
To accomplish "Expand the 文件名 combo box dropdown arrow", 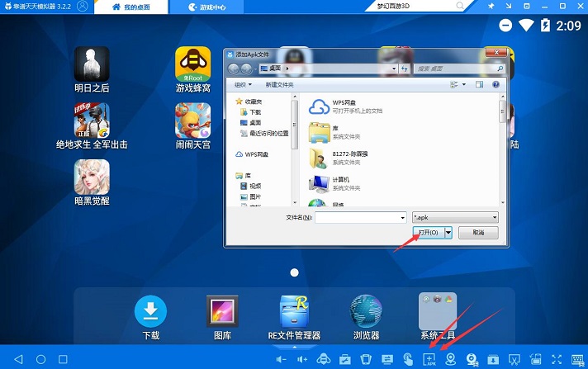I will (403, 217).
